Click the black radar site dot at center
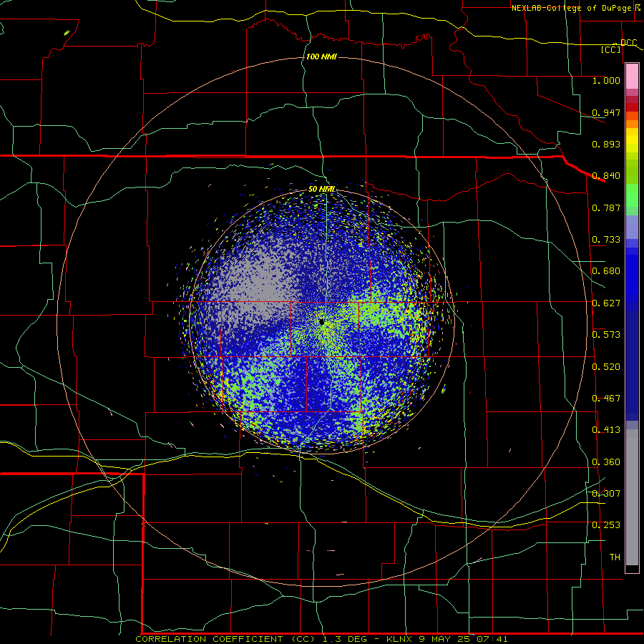The image size is (644, 644). (x=321, y=321)
